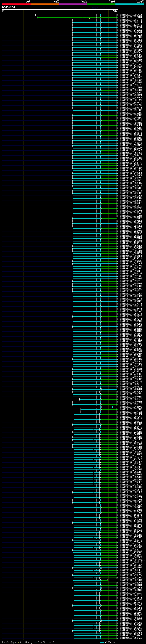Select the UniRef100_Q3LUM6 label
This screenshot has width=146, height=644.
(x=131, y=70)
